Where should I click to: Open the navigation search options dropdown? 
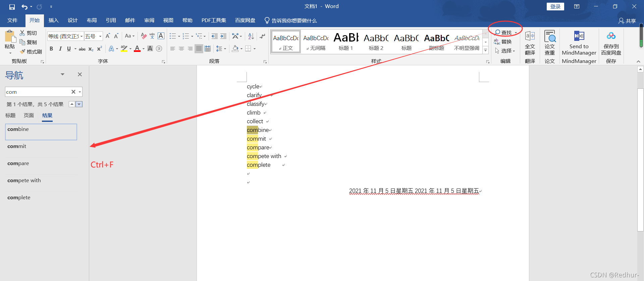coord(80,92)
